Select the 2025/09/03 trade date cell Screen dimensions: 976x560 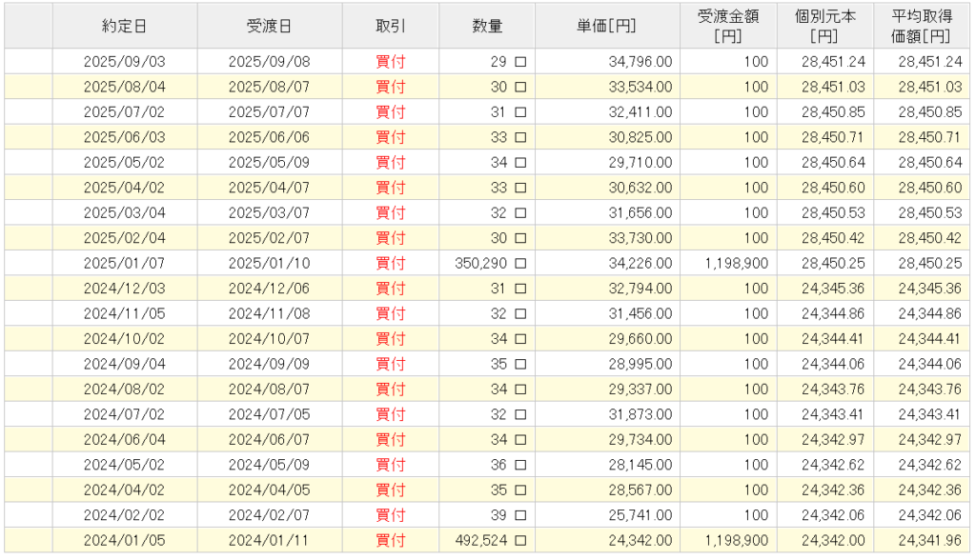tap(125, 62)
